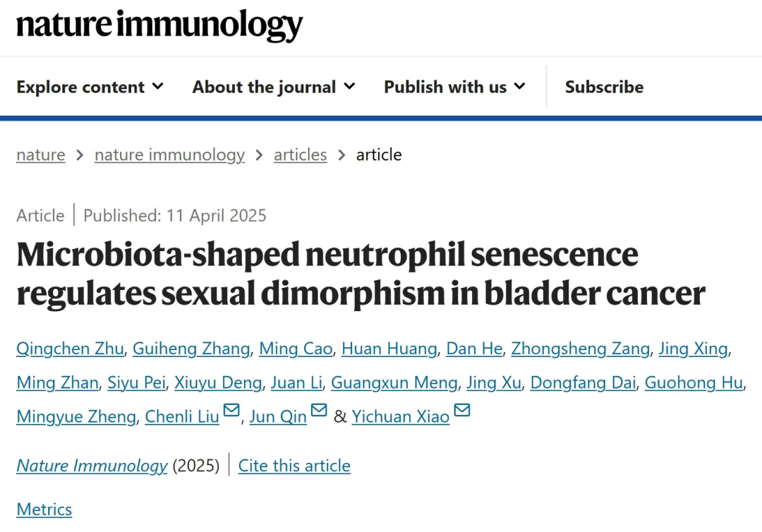This screenshot has height=532, width=762.
Task: Click the envelope icon beside Yichuan Xiao
Action: (x=462, y=410)
